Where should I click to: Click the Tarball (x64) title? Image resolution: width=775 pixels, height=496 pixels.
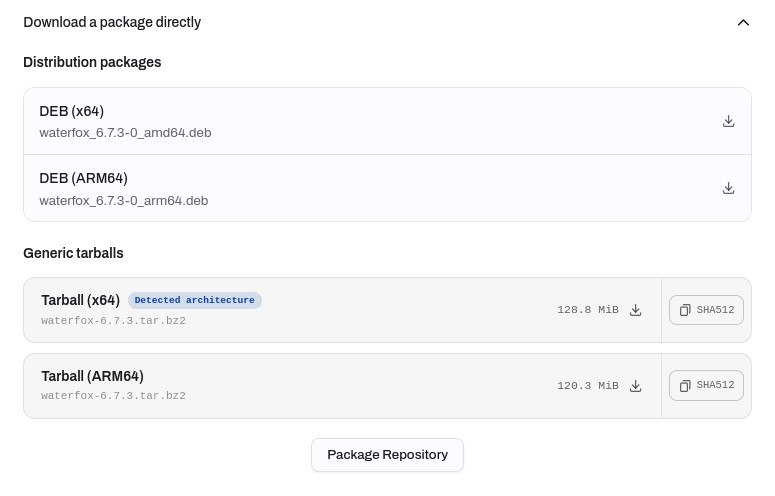[x=81, y=300]
